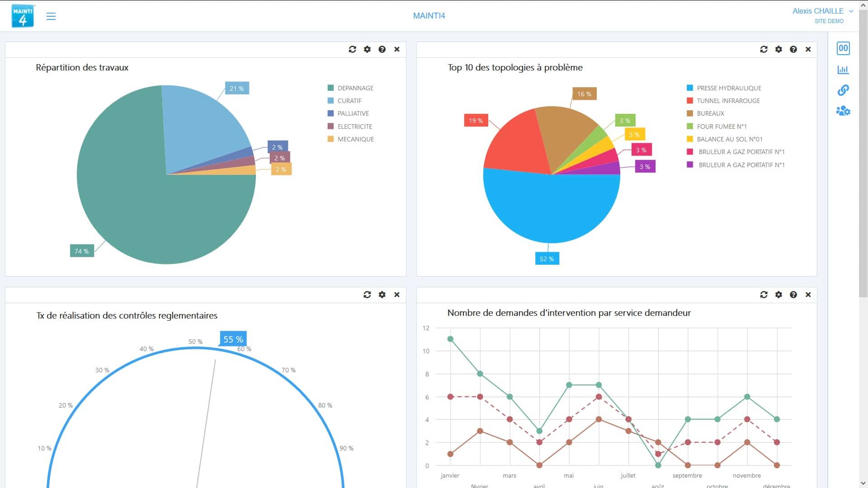Select the green janvier data point at 11

pos(450,339)
